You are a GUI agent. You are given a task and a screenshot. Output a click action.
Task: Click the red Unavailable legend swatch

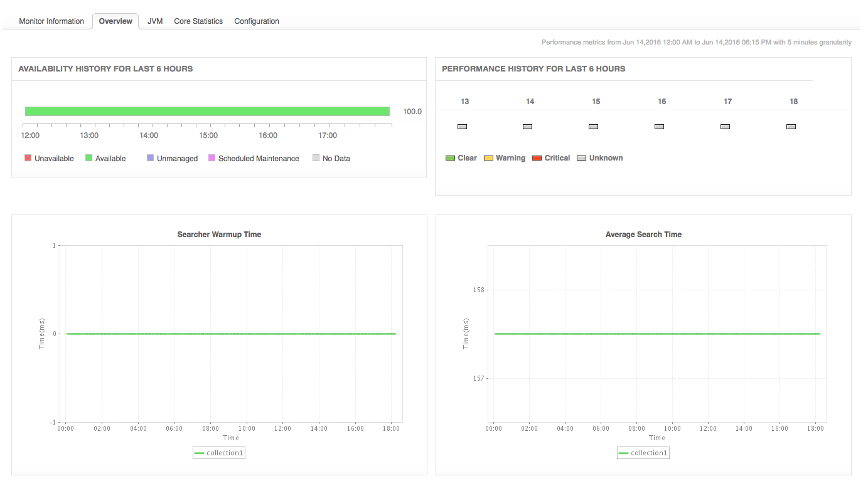pyautogui.click(x=28, y=158)
